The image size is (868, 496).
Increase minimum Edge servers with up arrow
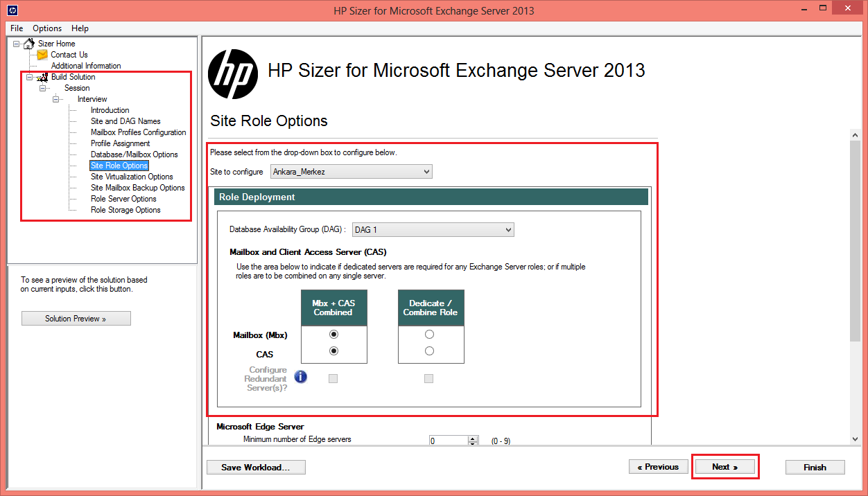tap(473, 438)
